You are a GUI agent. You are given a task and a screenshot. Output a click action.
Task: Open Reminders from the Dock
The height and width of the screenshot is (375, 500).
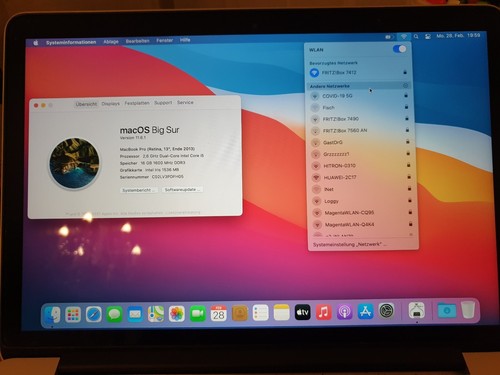(260, 313)
